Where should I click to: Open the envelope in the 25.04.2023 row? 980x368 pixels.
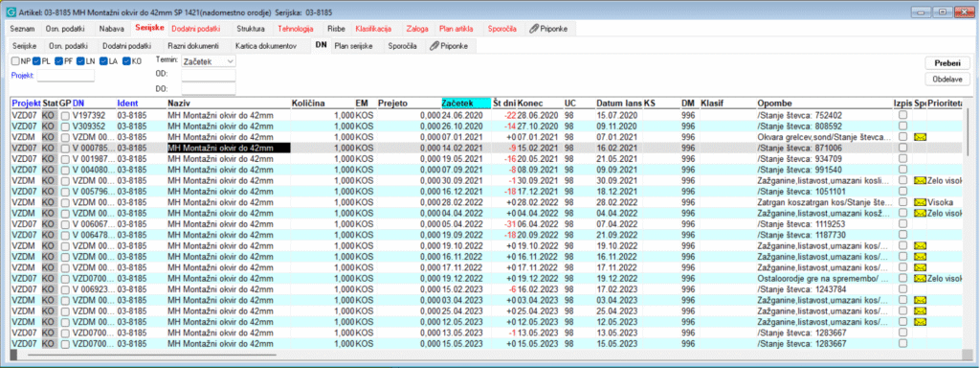(920, 311)
